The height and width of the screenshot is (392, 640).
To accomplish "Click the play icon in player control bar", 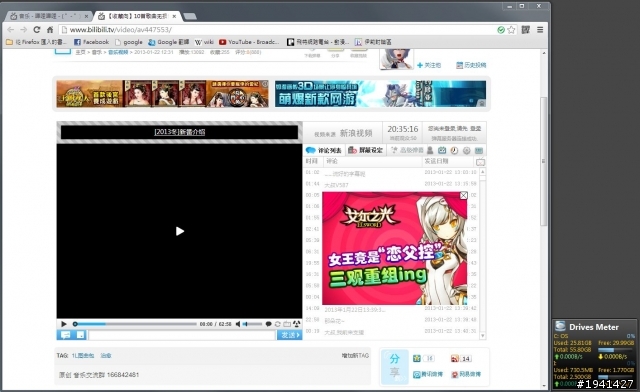I will 64,324.
